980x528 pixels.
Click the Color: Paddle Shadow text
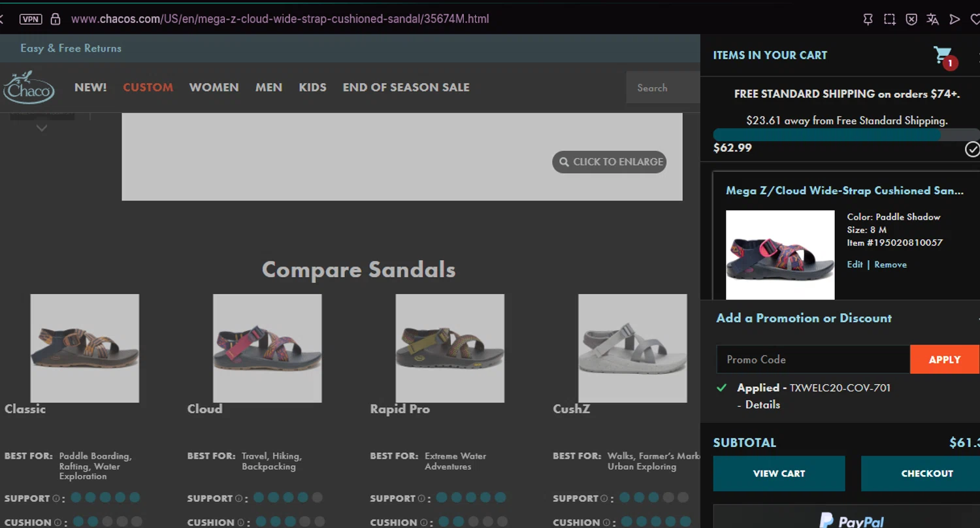point(894,217)
